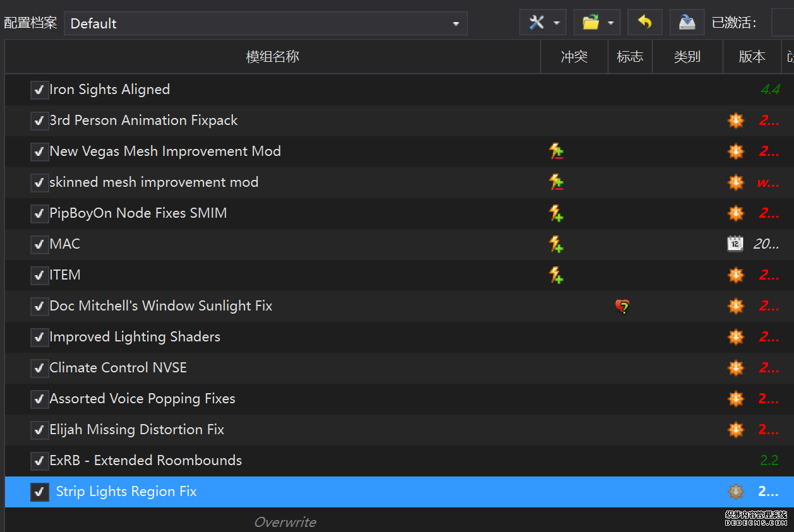
Task: Toggle the Strip Lights Region Fix checkbox
Action: tap(40, 492)
